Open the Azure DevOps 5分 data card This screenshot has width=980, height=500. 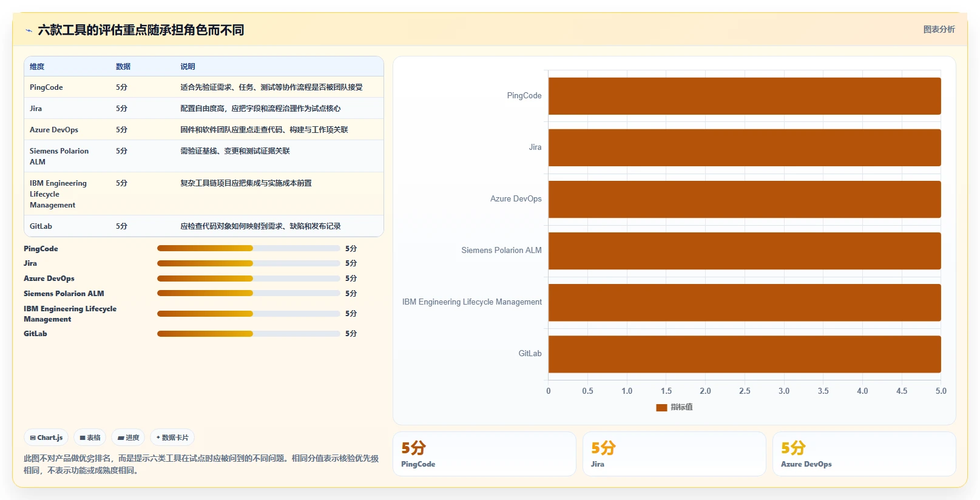864,454
